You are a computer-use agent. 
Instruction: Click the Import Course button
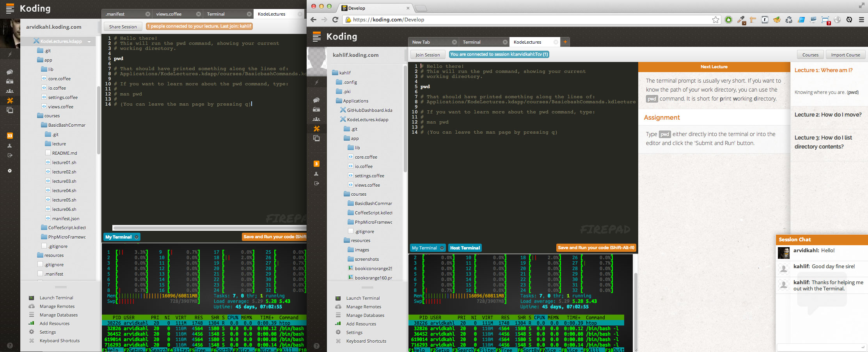pos(845,55)
